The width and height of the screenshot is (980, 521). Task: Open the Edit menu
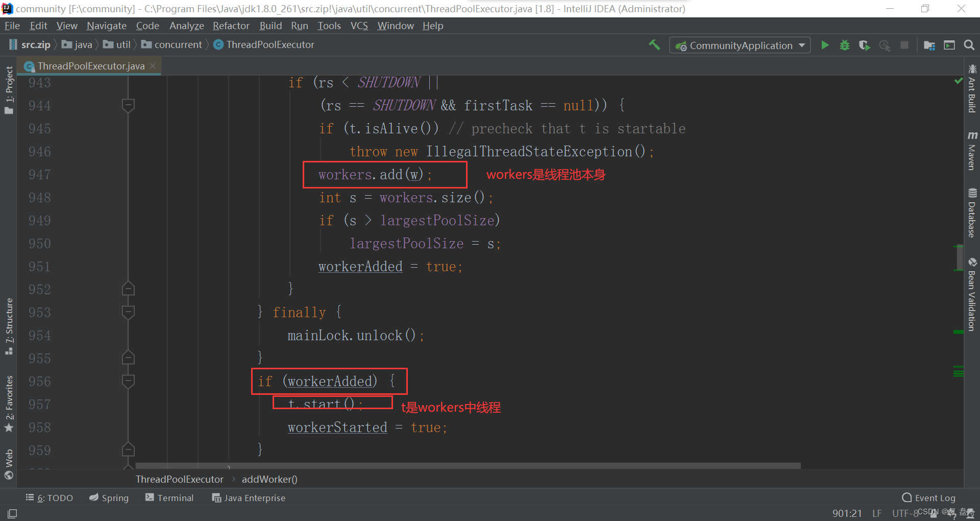click(38, 26)
